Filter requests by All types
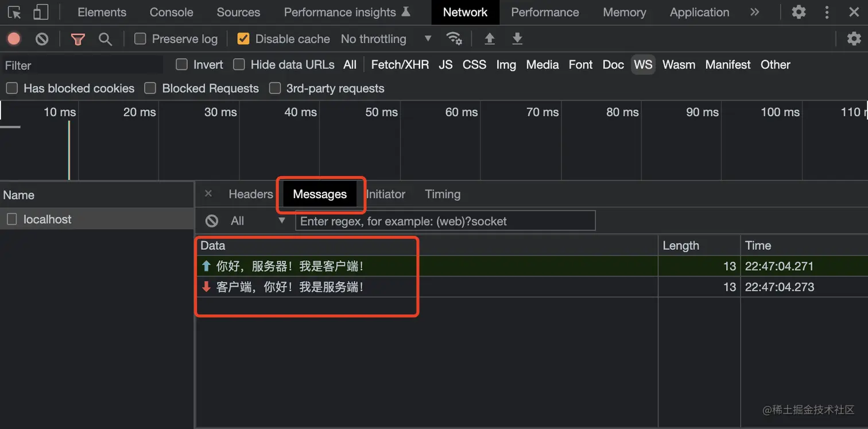The image size is (868, 429). (350, 65)
